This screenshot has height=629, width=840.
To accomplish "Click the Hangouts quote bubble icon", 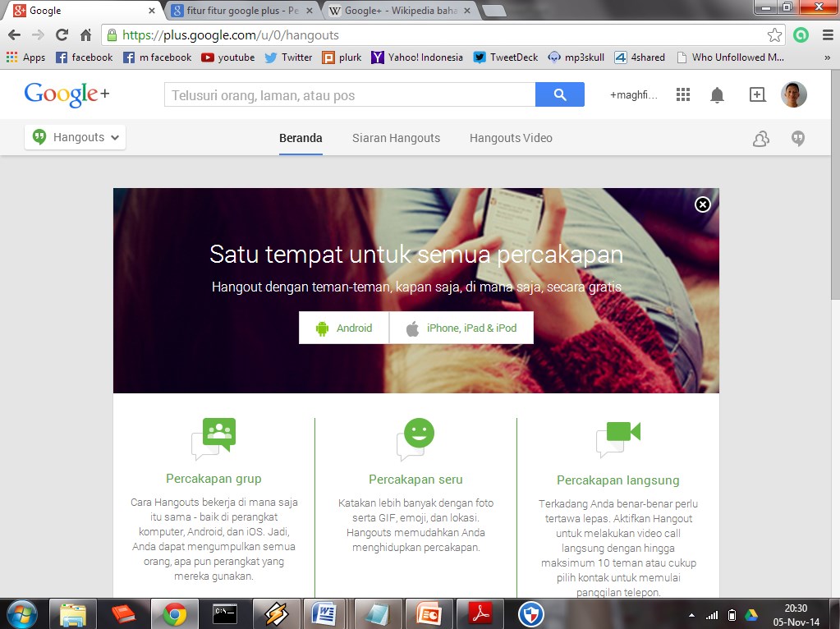I will (797, 138).
